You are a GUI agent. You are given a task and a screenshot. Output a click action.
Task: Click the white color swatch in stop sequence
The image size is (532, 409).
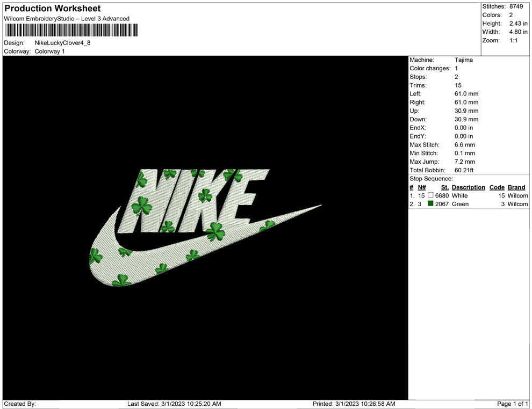pyautogui.click(x=430, y=196)
